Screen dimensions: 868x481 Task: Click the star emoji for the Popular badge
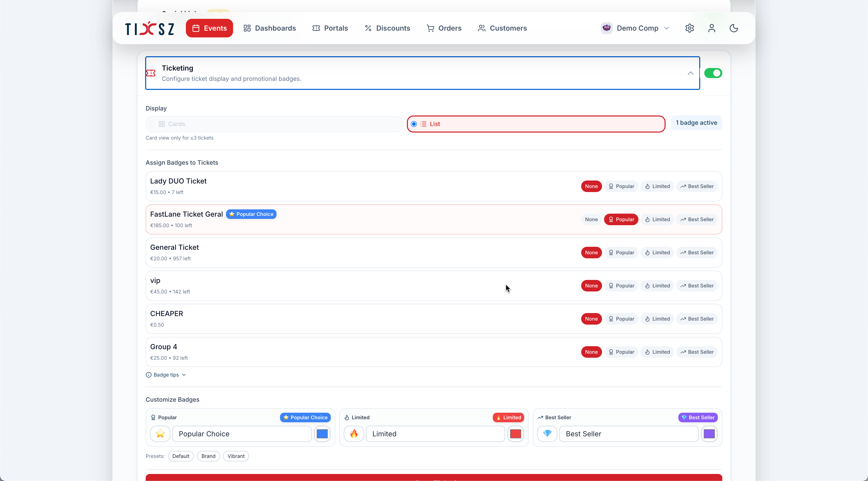(160, 434)
